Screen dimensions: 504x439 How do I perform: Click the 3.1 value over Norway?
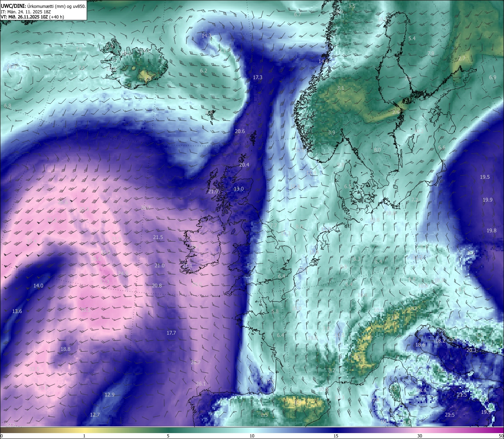click(341, 89)
